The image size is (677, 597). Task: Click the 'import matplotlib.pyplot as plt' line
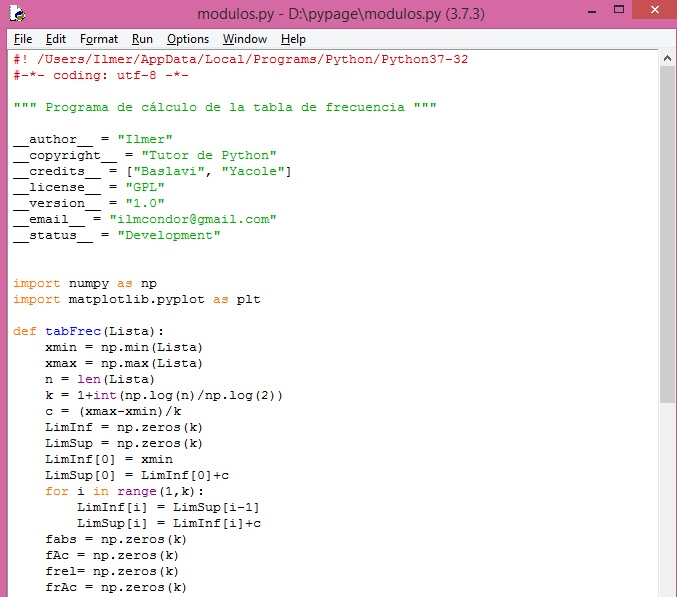click(137, 299)
